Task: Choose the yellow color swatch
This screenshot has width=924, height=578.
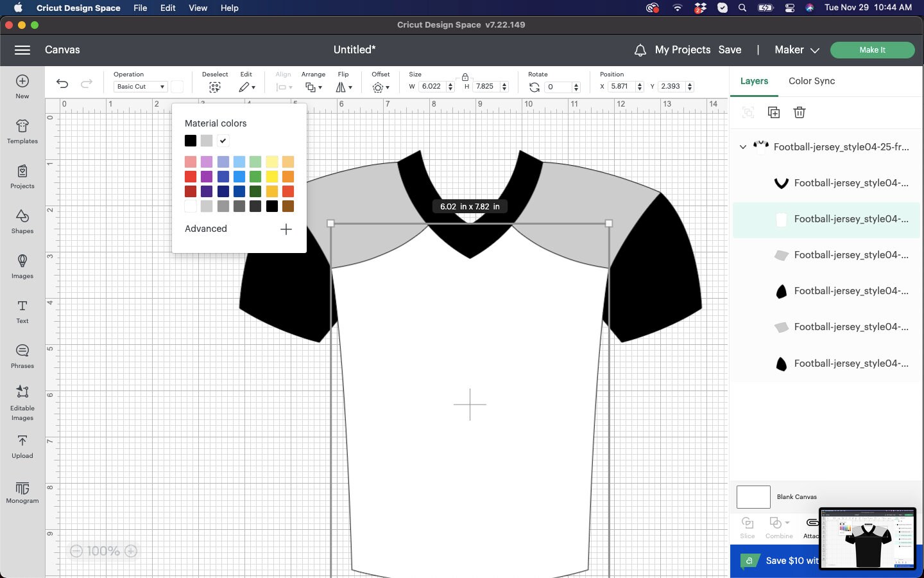Action: [271, 177]
